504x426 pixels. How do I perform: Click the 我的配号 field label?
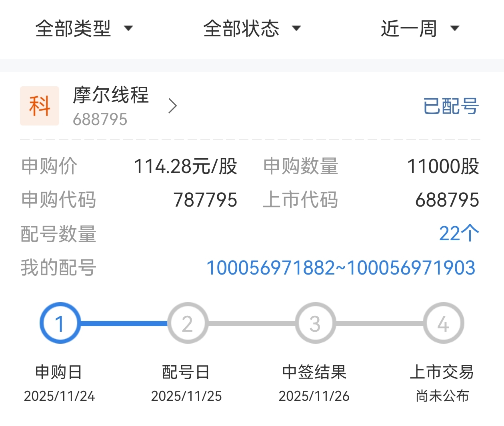click(x=58, y=268)
